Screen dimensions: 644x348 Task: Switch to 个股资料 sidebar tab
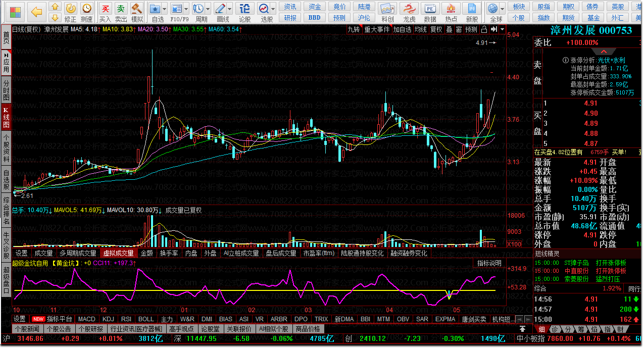tap(6, 148)
